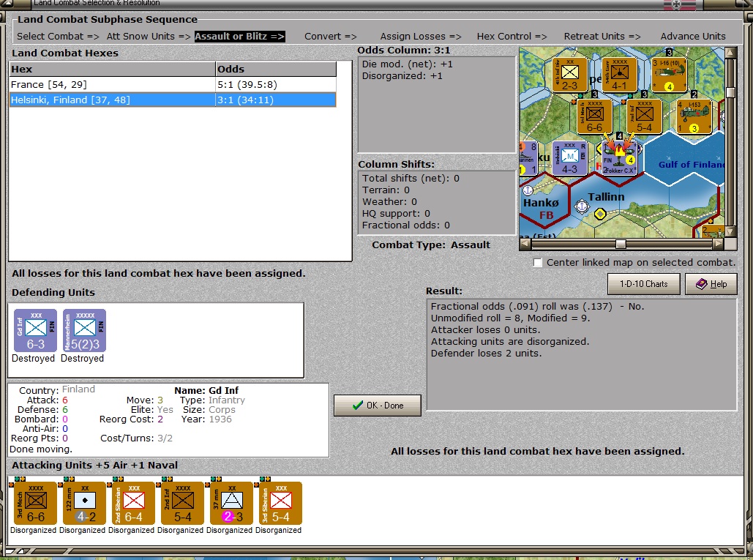Click the 'Defender loses 2 units.' result line

tap(486, 353)
